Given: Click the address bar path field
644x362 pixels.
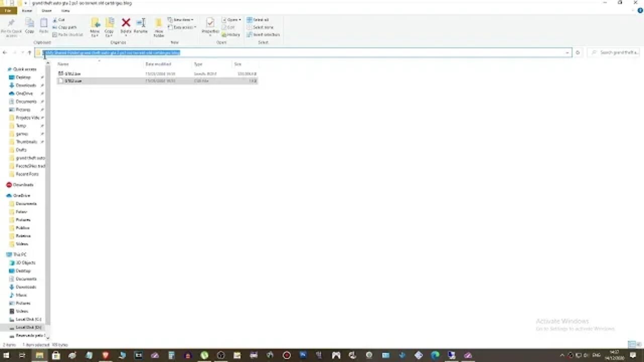Looking at the screenshot, I should pos(303,52).
